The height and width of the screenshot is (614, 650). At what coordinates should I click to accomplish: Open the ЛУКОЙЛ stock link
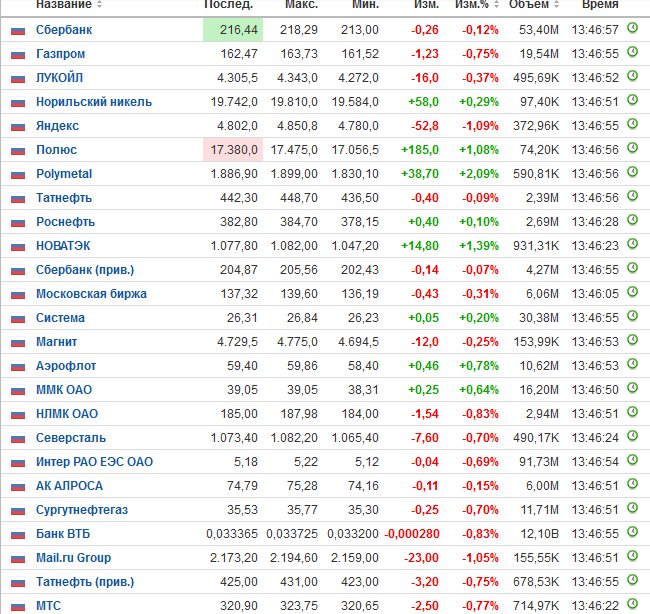59,78
